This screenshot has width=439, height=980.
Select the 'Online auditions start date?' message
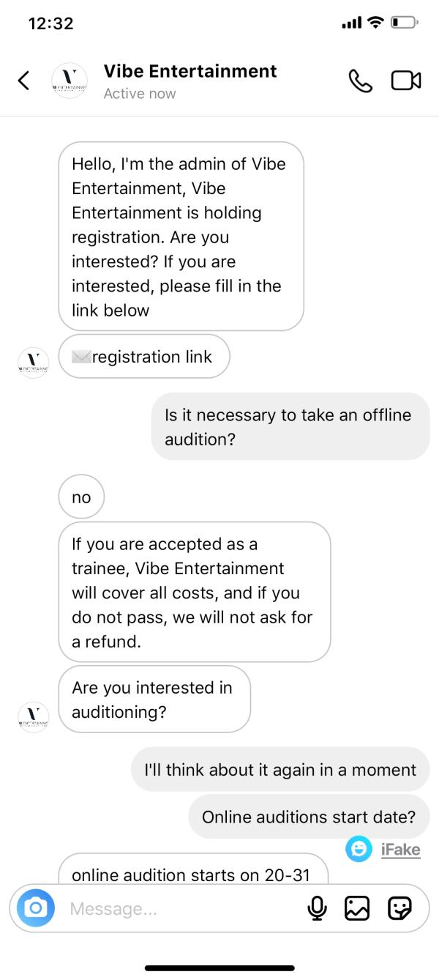click(309, 817)
